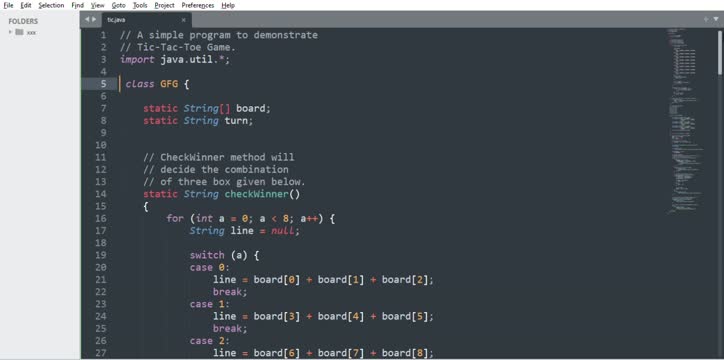
Task: Open the tab list dropdown arrow
Action: pos(716,19)
